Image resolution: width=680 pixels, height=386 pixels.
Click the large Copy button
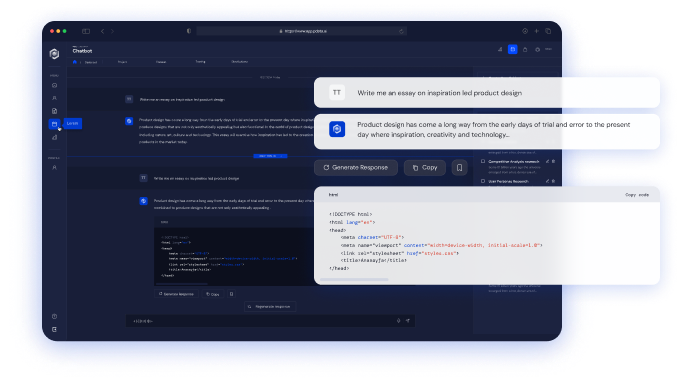[425, 167]
